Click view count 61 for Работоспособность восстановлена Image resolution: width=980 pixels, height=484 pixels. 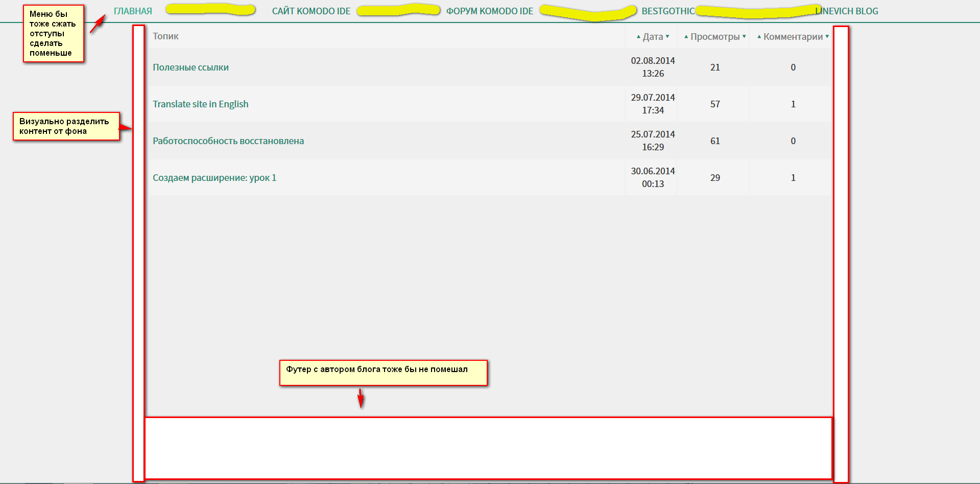click(715, 141)
